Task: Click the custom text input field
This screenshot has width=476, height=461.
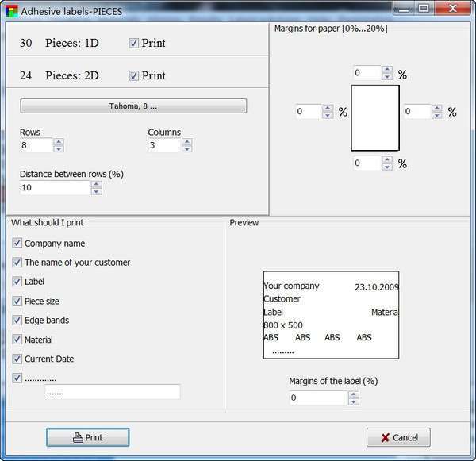Action: (x=113, y=392)
